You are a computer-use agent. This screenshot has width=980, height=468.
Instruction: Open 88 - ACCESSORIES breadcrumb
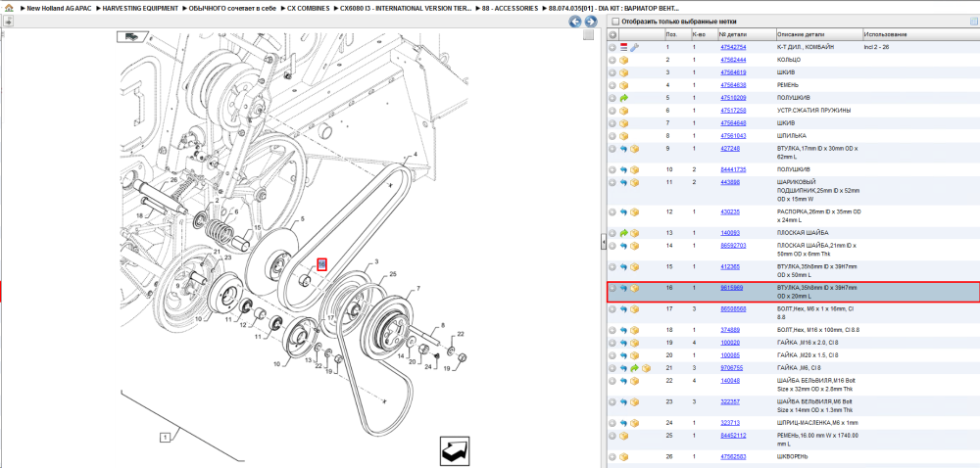pos(510,8)
